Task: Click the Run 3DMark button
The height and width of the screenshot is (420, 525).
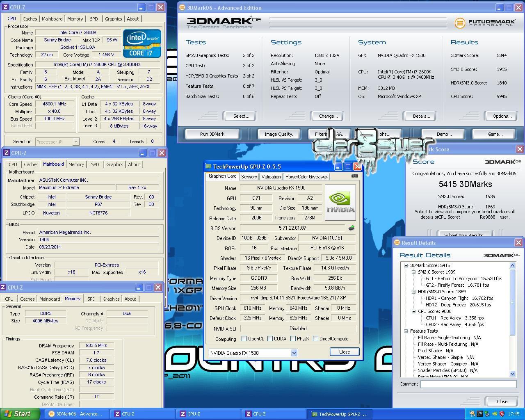Action: 212,134
